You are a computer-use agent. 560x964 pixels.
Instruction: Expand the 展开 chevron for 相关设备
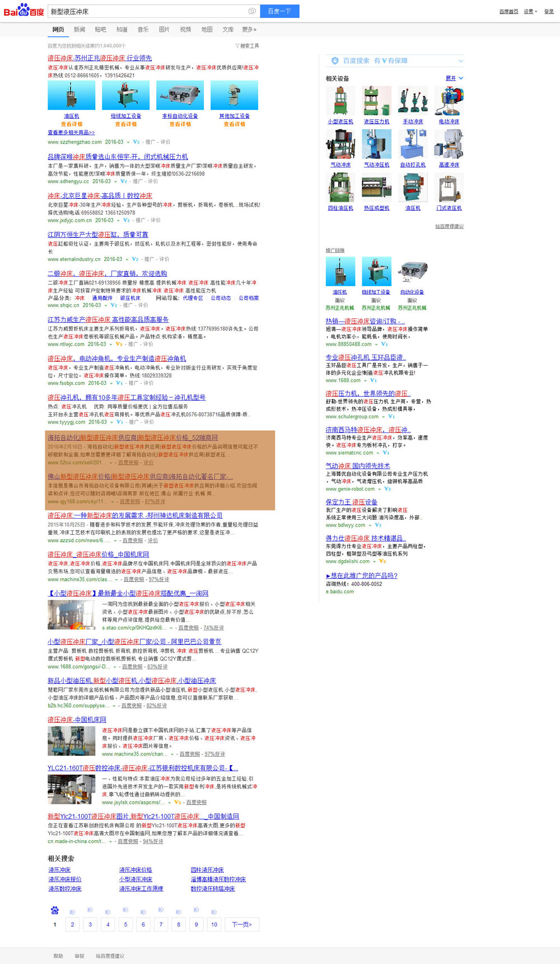pos(461,78)
